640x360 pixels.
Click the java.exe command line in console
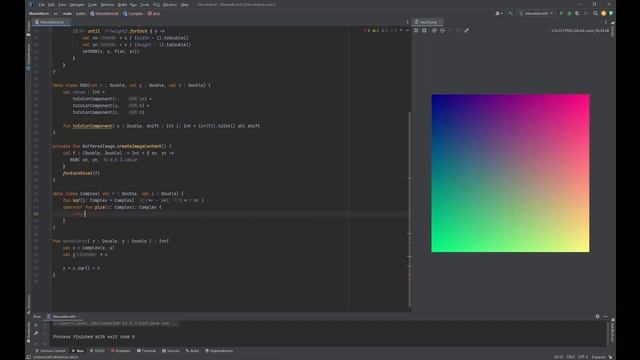click(x=116, y=323)
